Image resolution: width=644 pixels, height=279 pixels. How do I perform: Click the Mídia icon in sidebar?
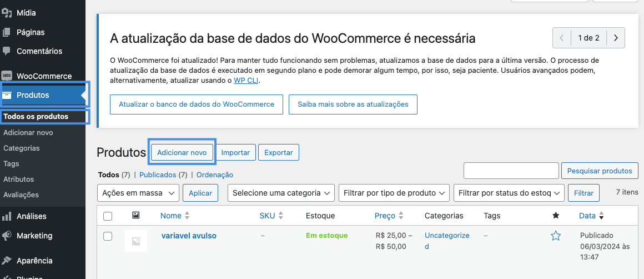[7, 13]
